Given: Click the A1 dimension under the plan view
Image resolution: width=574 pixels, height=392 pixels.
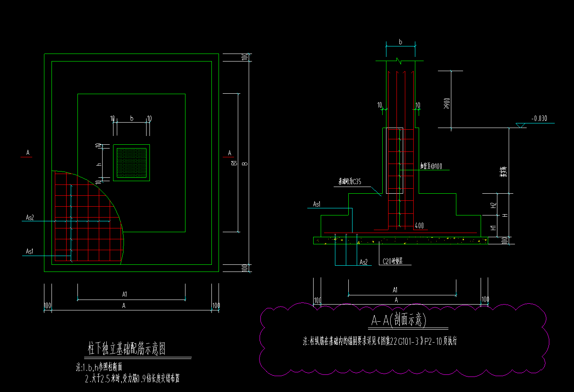Looking at the screenshot, I should pyautogui.click(x=125, y=294).
